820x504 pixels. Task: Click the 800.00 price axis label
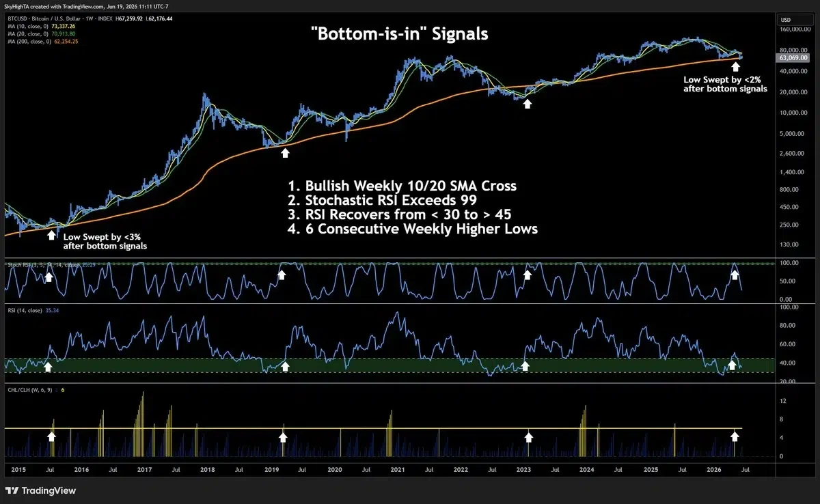[790, 188]
